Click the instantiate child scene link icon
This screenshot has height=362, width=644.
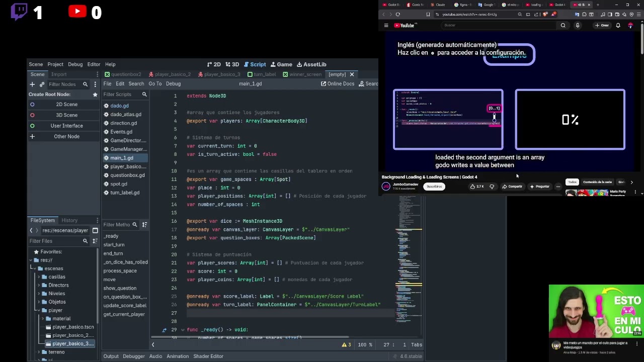pyautogui.click(x=42, y=84)
